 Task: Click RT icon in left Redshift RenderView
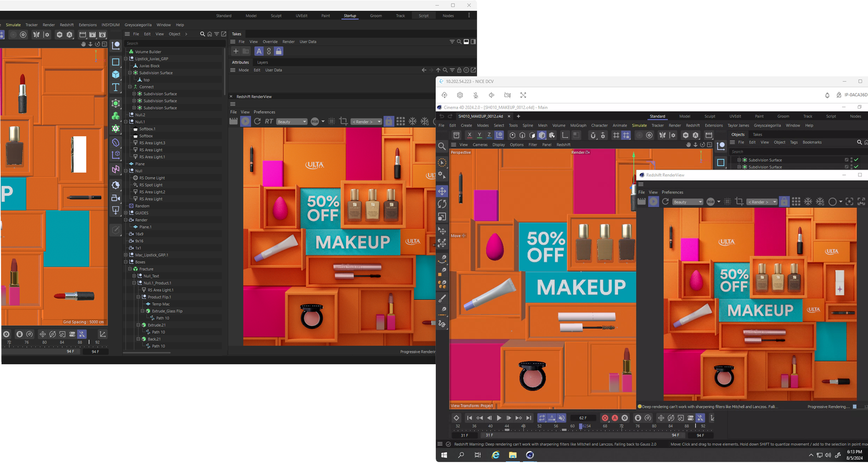click(x=269, y=121)
